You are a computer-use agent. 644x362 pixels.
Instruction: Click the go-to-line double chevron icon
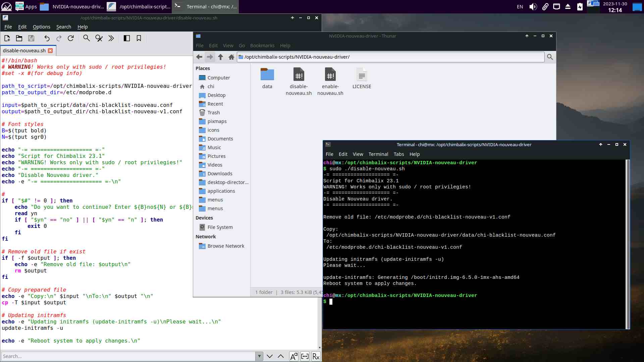point(111,38)
